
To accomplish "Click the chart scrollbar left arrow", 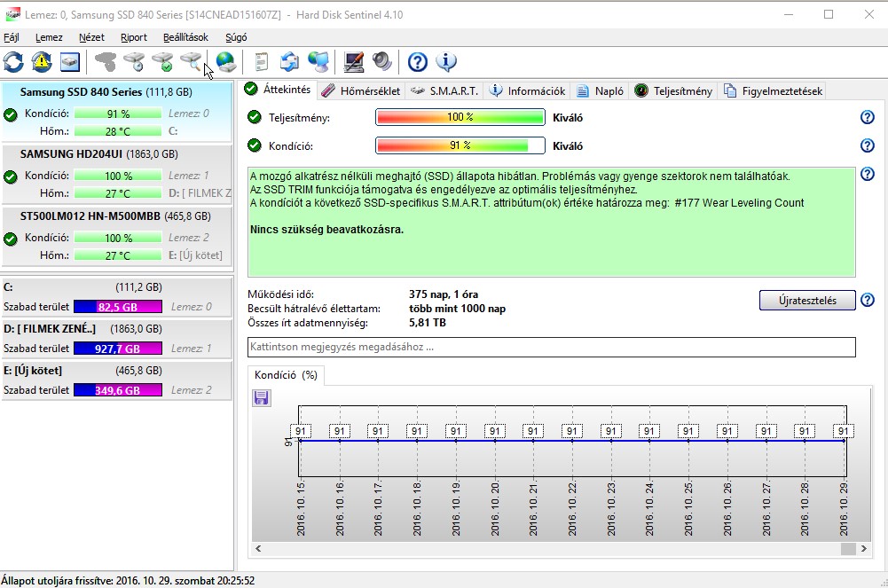I will [258, 548].
